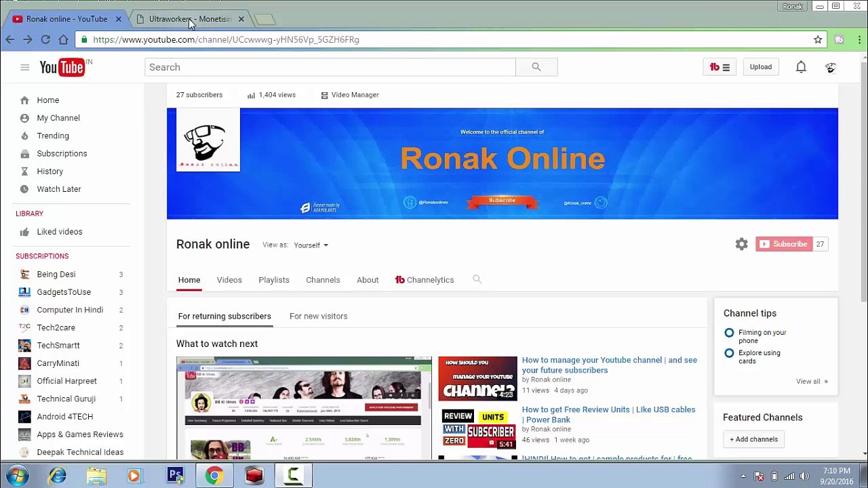
Task: Click '27 subscribers' count text
Action: pyautogui.click(x=199, y=95)
